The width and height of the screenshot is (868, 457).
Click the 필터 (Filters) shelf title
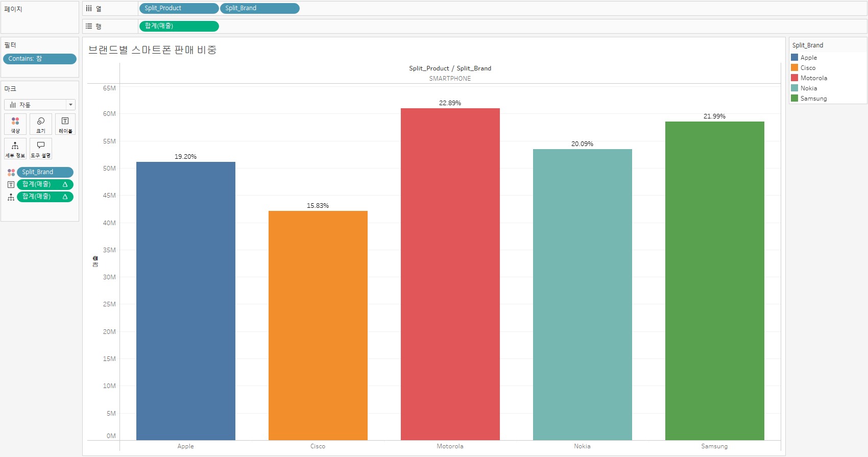[x=10, y=45]
